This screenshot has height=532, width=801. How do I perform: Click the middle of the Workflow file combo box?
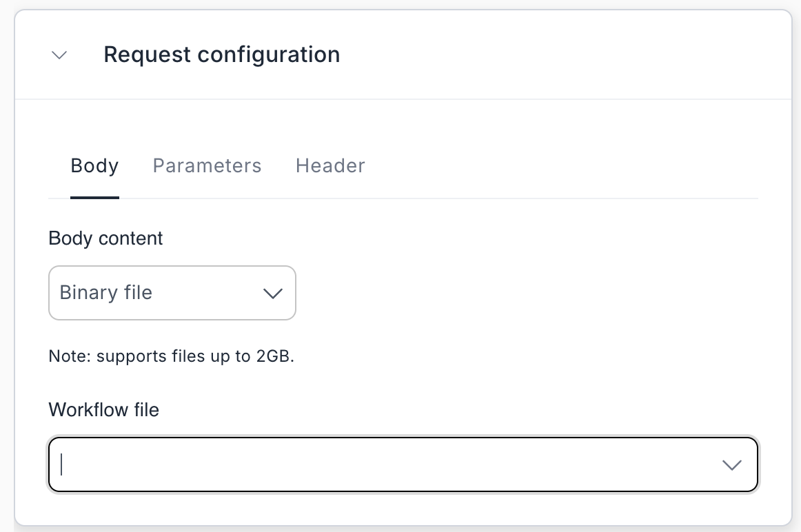coord(403,464)
